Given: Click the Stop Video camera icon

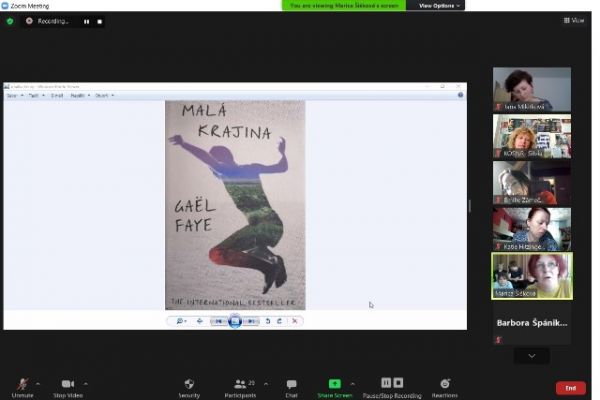Looking at the screenshot, I should pyautogui.click(x=68, y=384).
